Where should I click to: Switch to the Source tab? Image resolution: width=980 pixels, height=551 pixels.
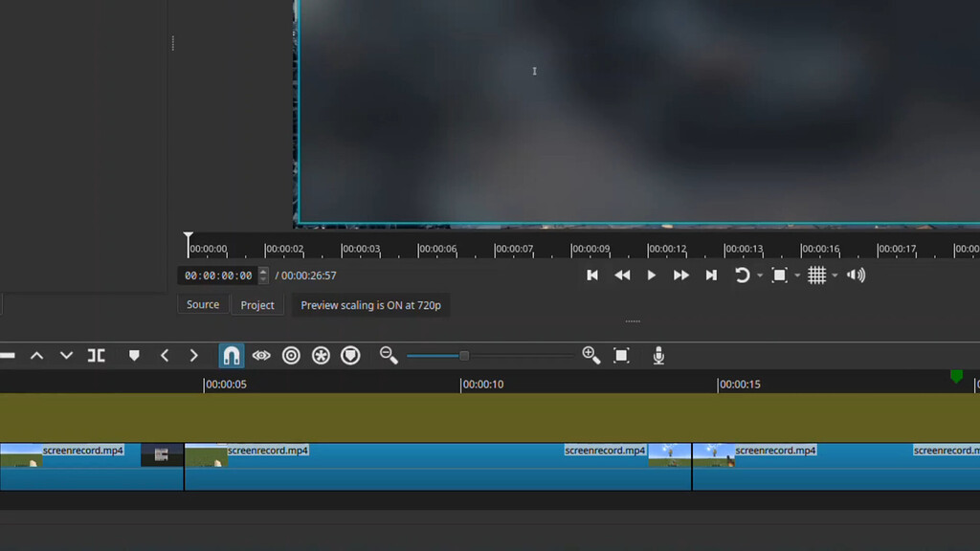pyautogui.click(x=202, y=304)
